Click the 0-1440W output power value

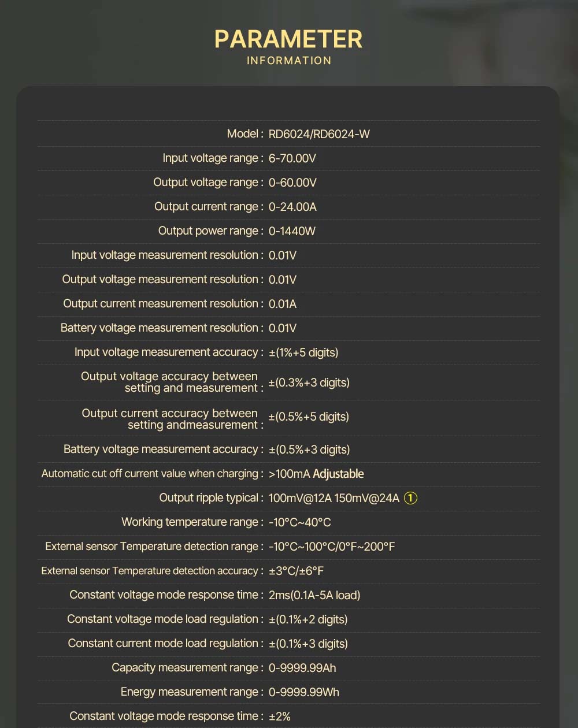tap(292, 231)
